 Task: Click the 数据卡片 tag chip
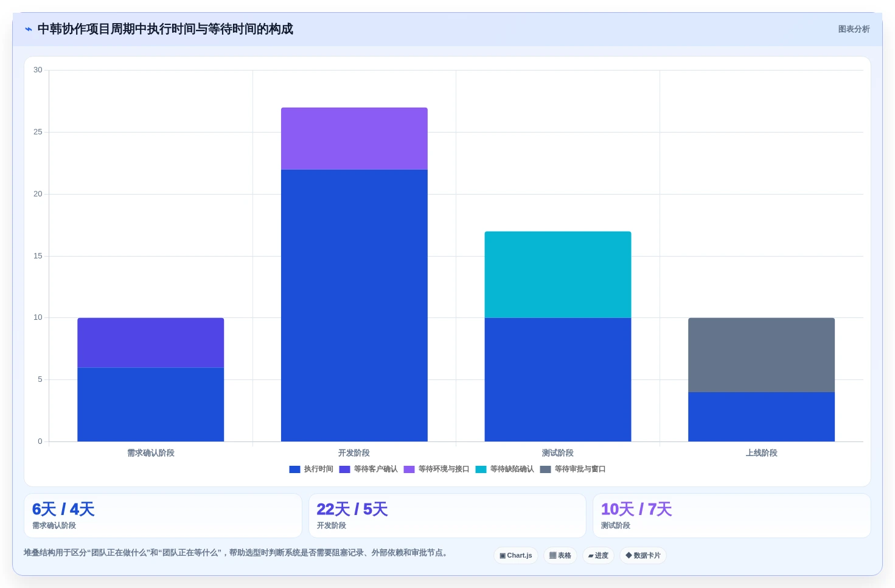point(643,555)
